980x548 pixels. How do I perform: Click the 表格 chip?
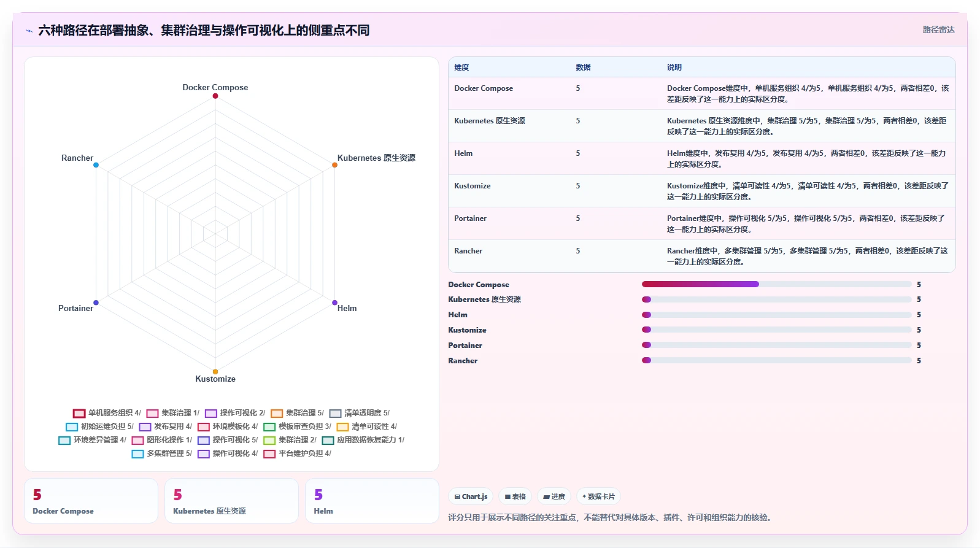[x=515, y=496]
